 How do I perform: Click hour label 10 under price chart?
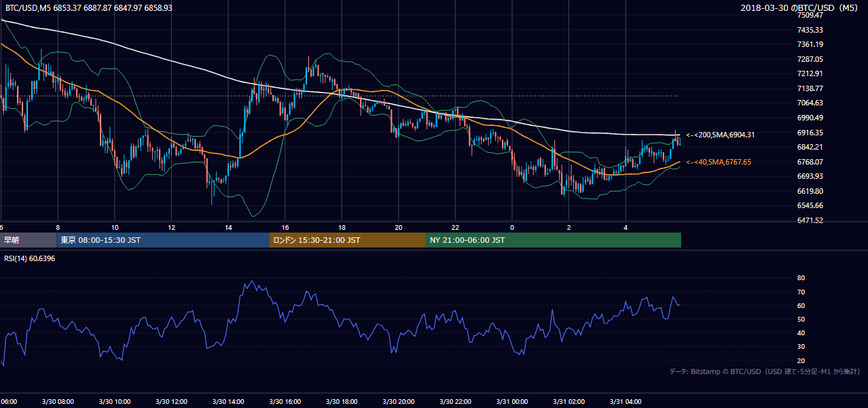click(115, 227)
